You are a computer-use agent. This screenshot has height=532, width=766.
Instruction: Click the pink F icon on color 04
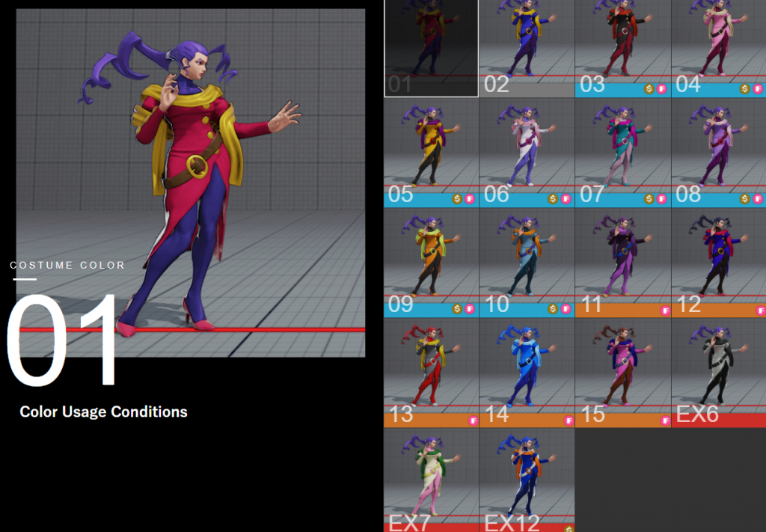tap(758, 89)
